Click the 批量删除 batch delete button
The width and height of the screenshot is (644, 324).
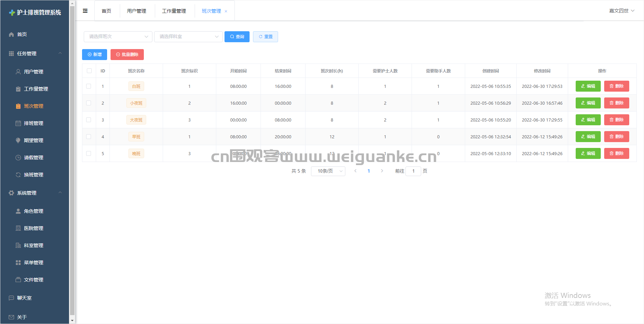pos(127,55)
